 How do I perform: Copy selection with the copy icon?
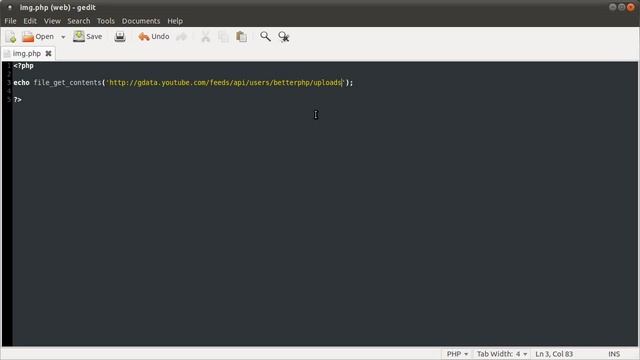click(x=223, y=37)
